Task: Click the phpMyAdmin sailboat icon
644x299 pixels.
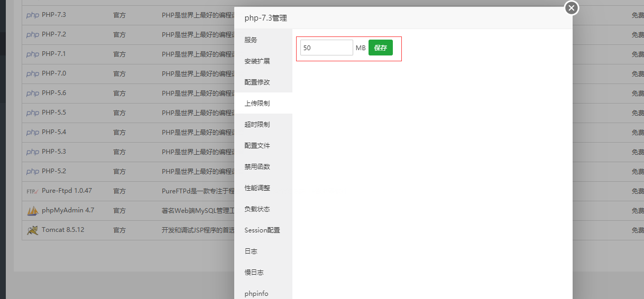Action: click(x=33, y=211)
